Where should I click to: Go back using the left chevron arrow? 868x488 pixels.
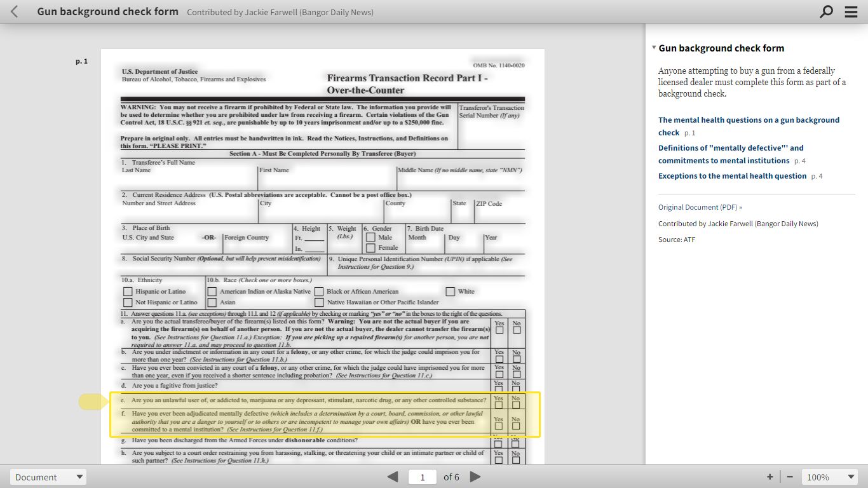(x=14, y=11)
